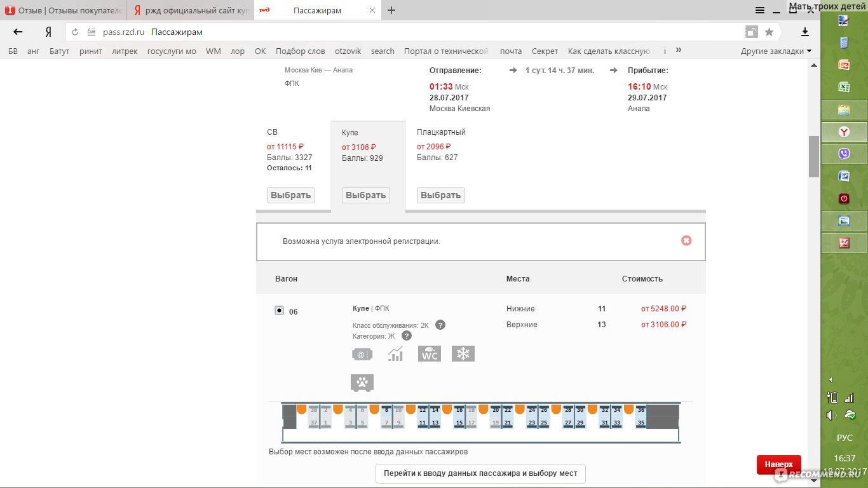The height and width of the screenshot is (488, 868).
Task: Open Word from the taskbar
Action: coord(844,176)
